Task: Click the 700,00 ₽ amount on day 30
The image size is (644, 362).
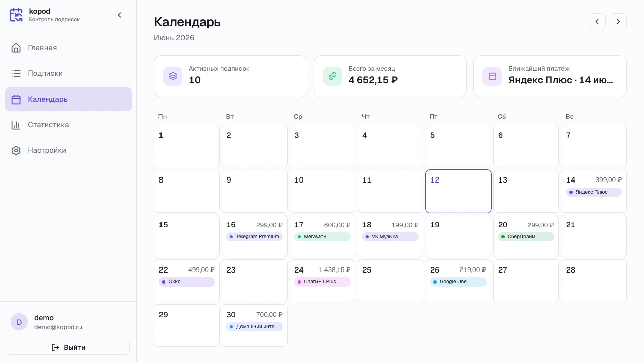Action: coord(269,315)
